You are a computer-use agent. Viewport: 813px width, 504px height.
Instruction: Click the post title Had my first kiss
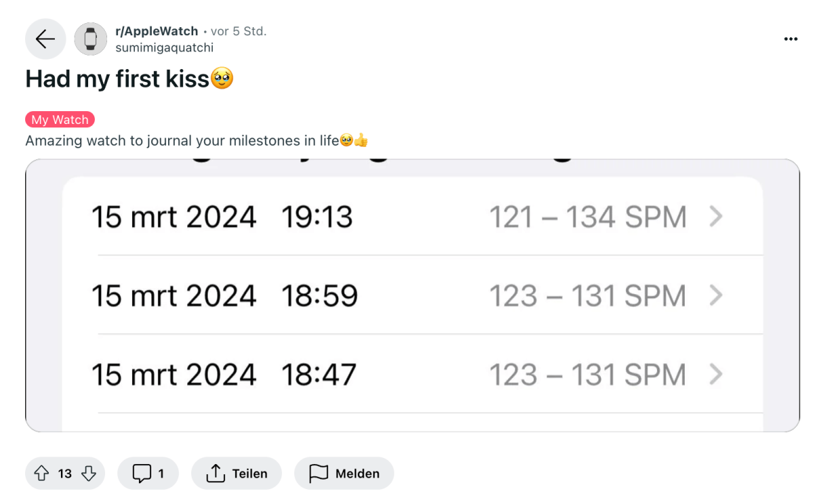click(x=117, y=79)
